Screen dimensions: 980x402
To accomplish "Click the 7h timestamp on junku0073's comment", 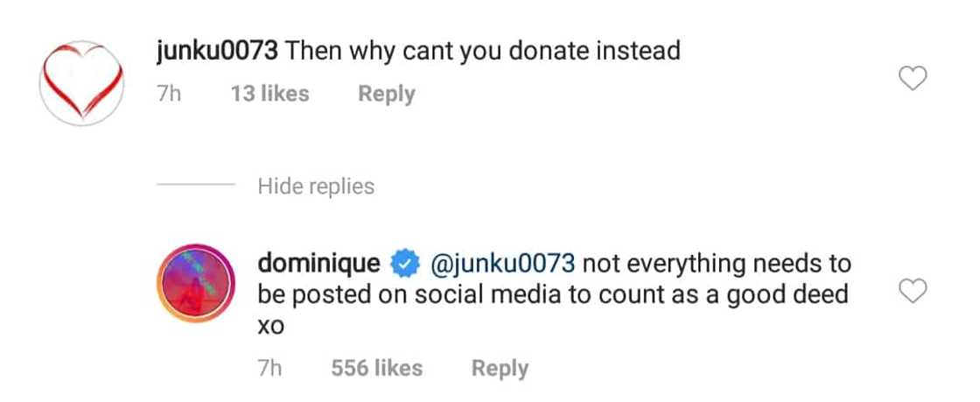I will pyautogui.click(x=168, y=94).
